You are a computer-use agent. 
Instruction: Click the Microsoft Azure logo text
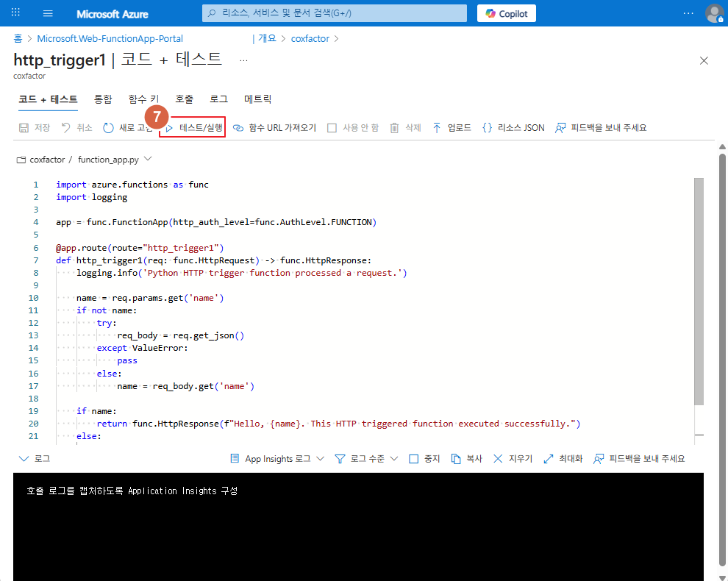(113, 14)
